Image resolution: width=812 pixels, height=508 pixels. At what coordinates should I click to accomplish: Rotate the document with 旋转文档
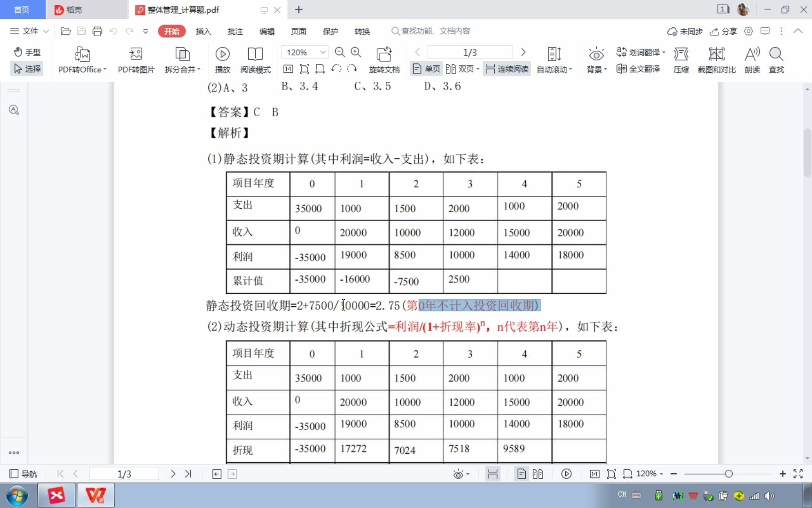click(x=384, y=60)
